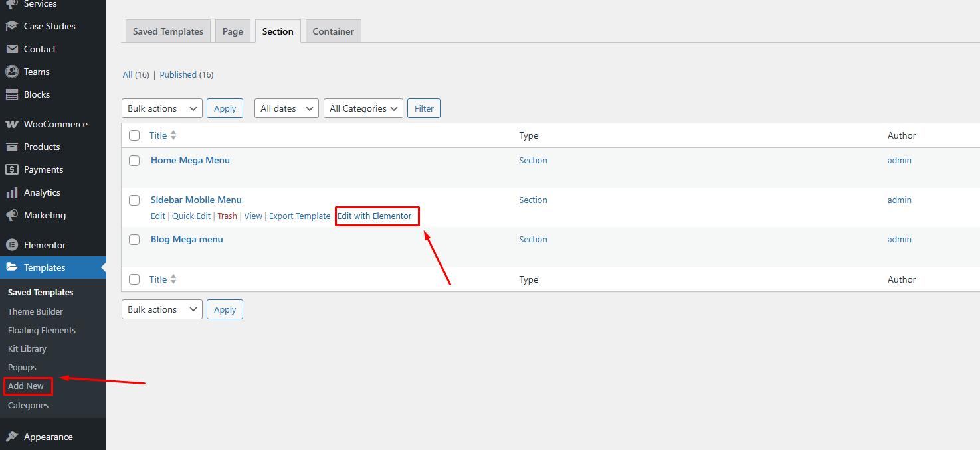The image size is (980, 450).
Task: Click the Appearance paintbrush icon
Action: tap(11, 437)
